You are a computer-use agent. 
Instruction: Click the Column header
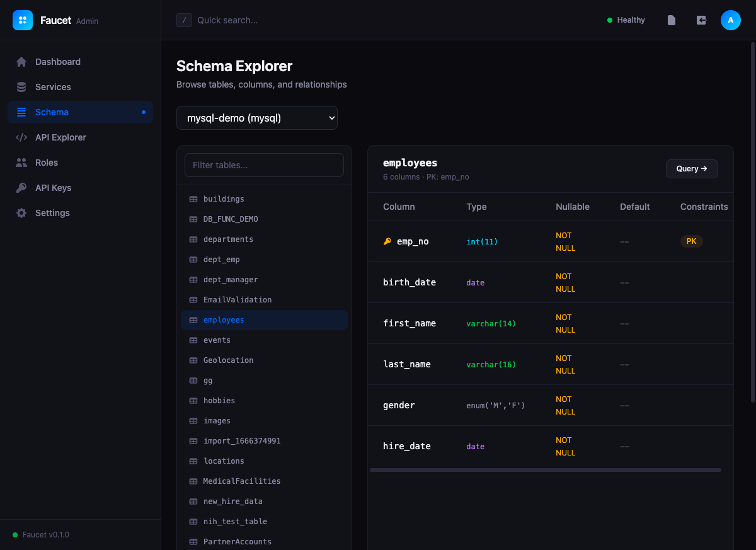pos(399,207)
